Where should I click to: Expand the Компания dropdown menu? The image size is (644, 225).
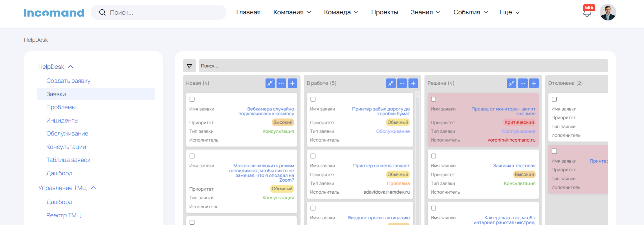[292, 12]
